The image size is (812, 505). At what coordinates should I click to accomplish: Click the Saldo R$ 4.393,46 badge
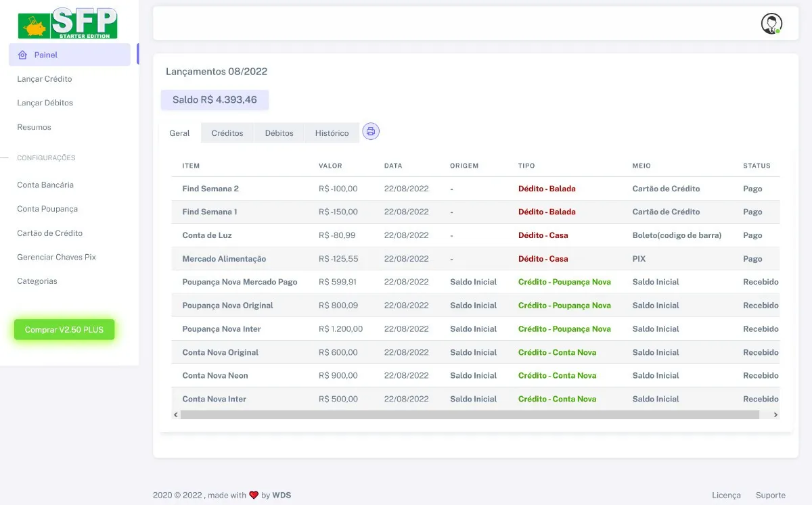click(215, 100)
